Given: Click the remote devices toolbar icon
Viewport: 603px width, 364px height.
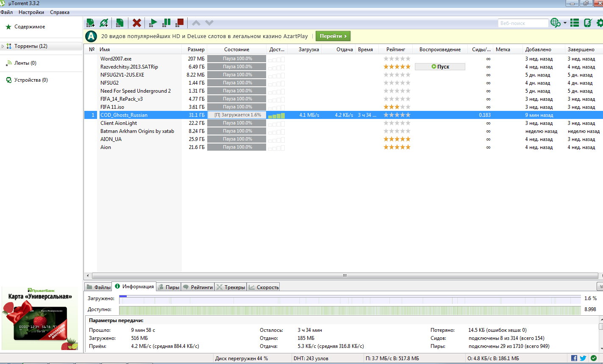Looking at the screenshot, I should pyautogui.click(x=588, y=23).
